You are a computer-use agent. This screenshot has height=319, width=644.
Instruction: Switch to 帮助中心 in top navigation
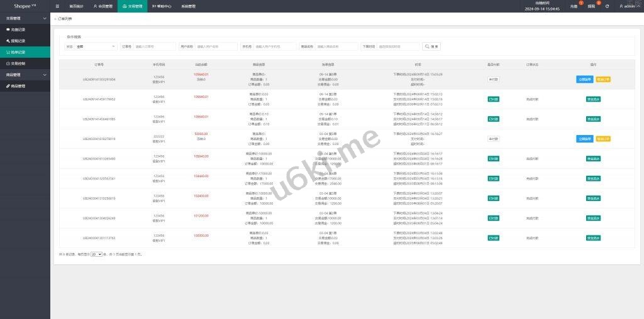162,6
